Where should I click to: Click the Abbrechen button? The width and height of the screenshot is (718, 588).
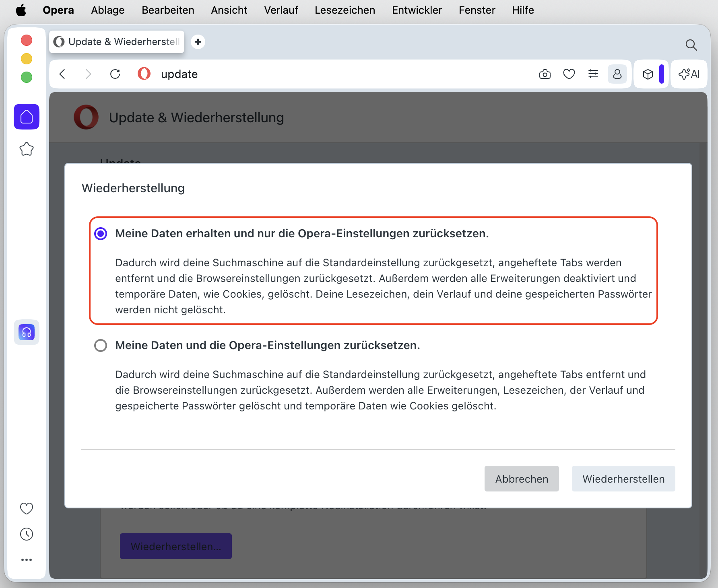(522, 479)
